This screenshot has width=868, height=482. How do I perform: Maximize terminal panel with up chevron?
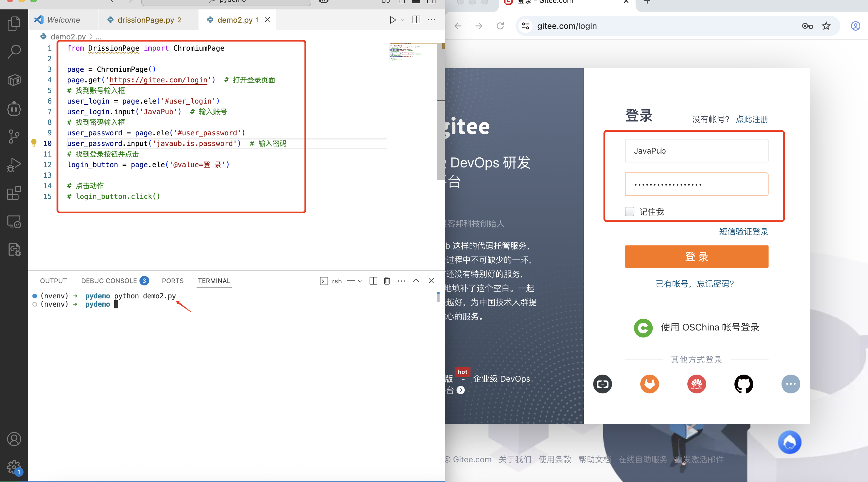(416, 281)
